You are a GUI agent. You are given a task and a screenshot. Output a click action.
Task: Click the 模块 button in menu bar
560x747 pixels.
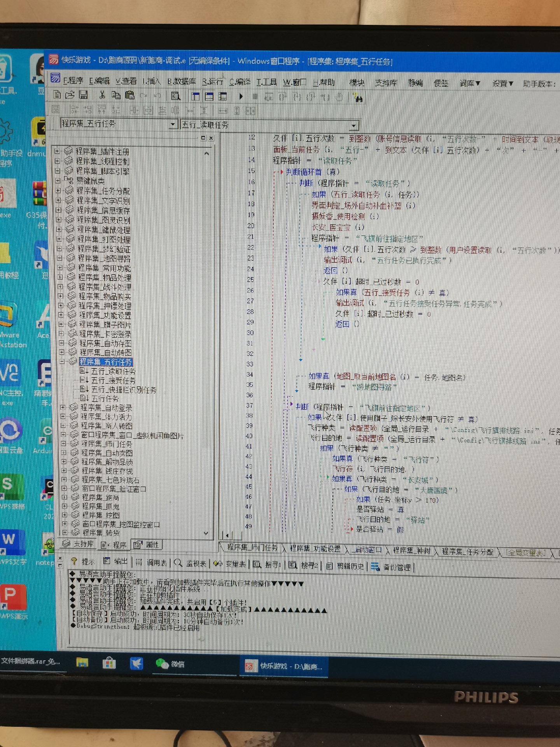point(357,82)
